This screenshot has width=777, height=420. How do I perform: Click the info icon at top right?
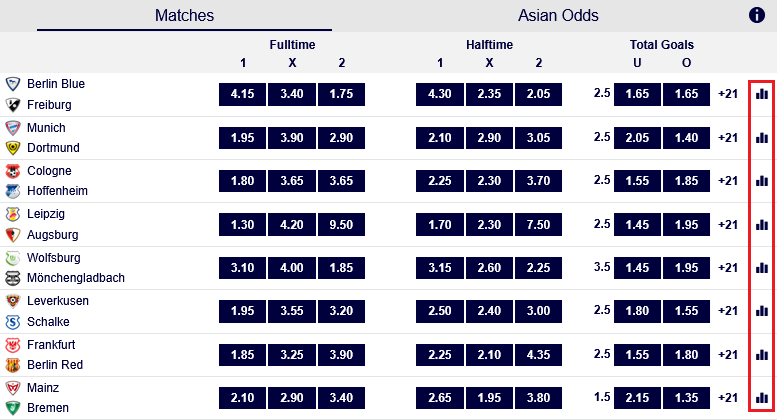point(757,15)
